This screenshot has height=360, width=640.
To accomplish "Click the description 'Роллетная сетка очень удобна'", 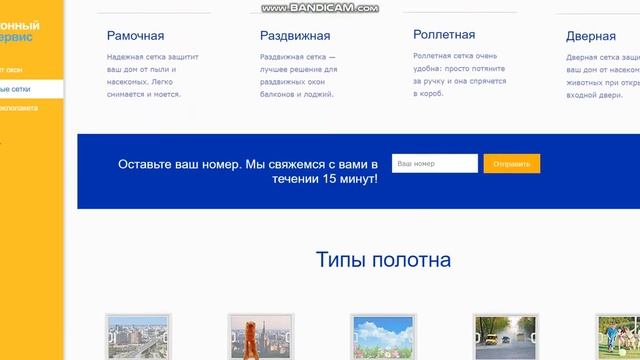I will [x=460, y=75].
